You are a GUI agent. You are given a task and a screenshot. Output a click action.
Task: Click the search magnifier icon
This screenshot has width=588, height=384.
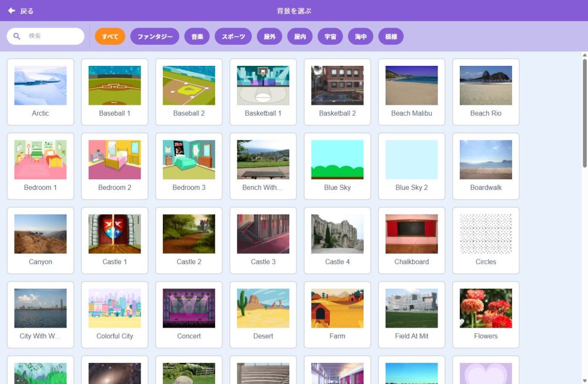pyautogui.click(x=16, y=36)
